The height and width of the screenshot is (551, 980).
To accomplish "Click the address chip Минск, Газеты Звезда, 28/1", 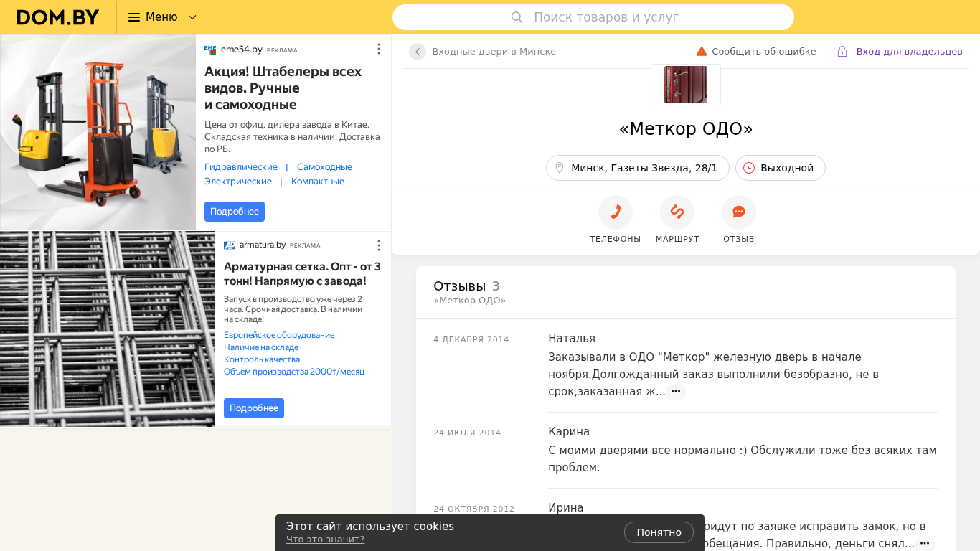I will click(x=638, y=168).
